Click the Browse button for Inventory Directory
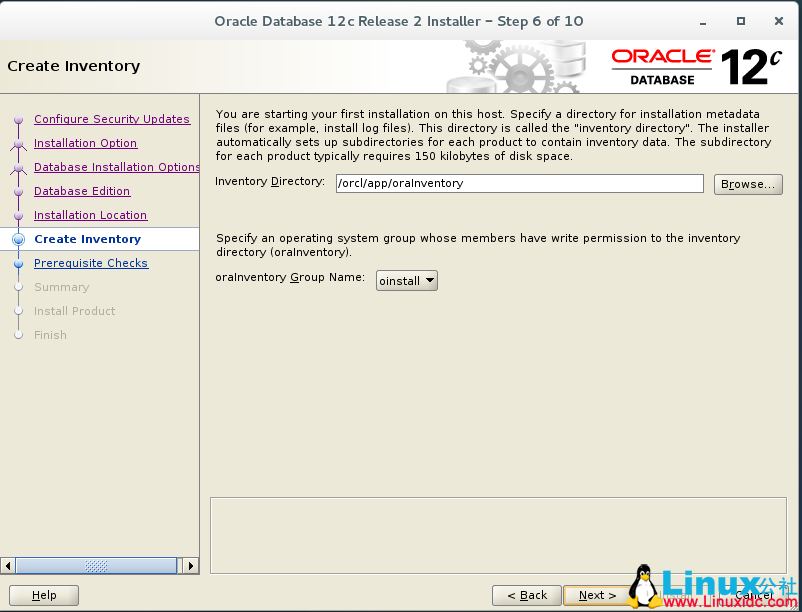 click(x=747, y=184)
